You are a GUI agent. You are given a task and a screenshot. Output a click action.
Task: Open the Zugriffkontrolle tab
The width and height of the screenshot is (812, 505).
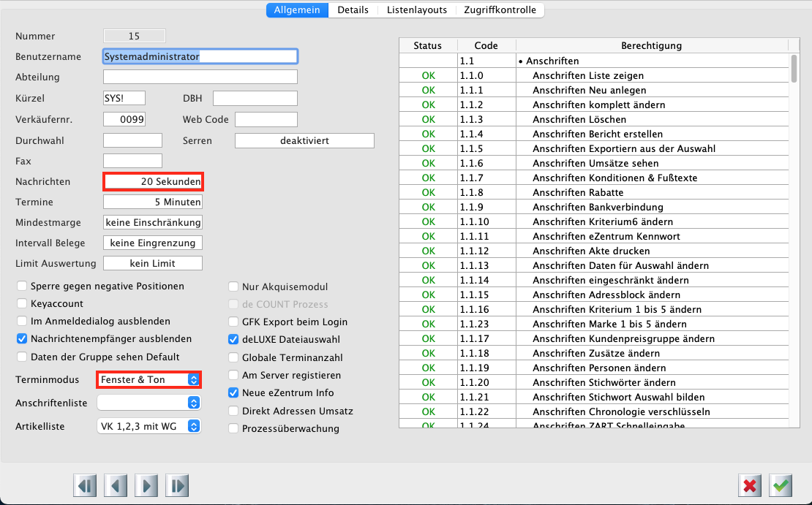click(500, 10)
